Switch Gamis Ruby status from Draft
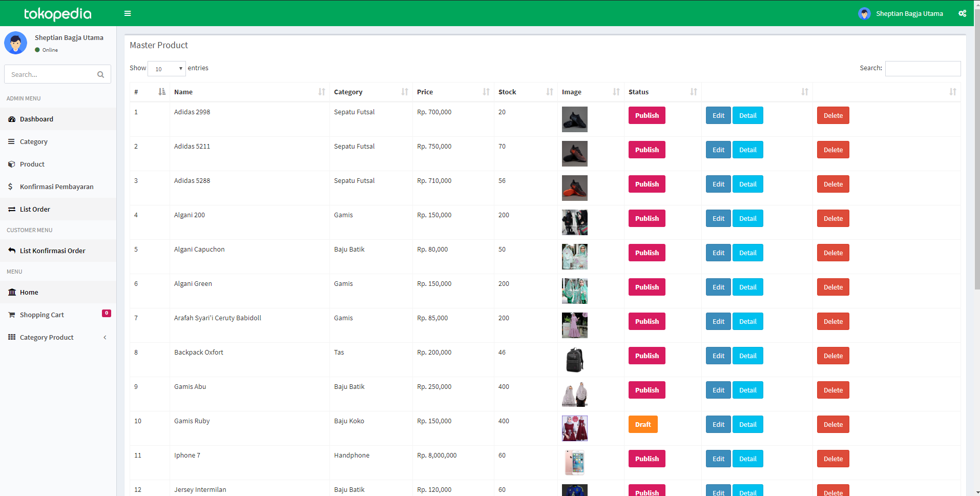Viewport: 980px width, 496px height. [x=643, y=424]
